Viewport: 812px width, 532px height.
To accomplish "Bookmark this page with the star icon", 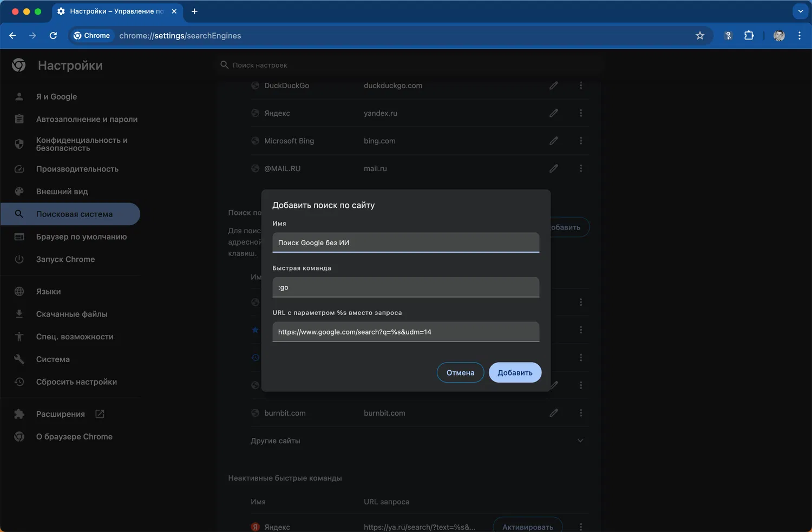I will pyautogui.click(x=700, y=36).
